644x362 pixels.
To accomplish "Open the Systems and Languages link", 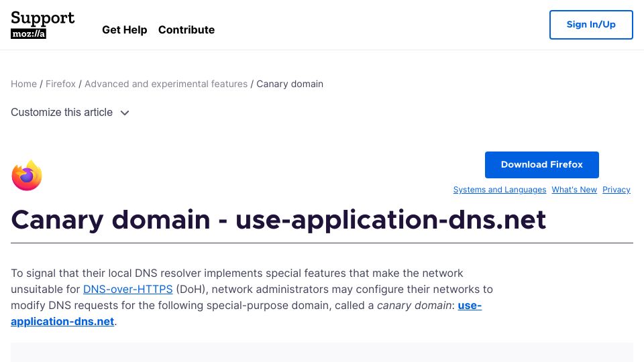I will [x=499, y=190].
